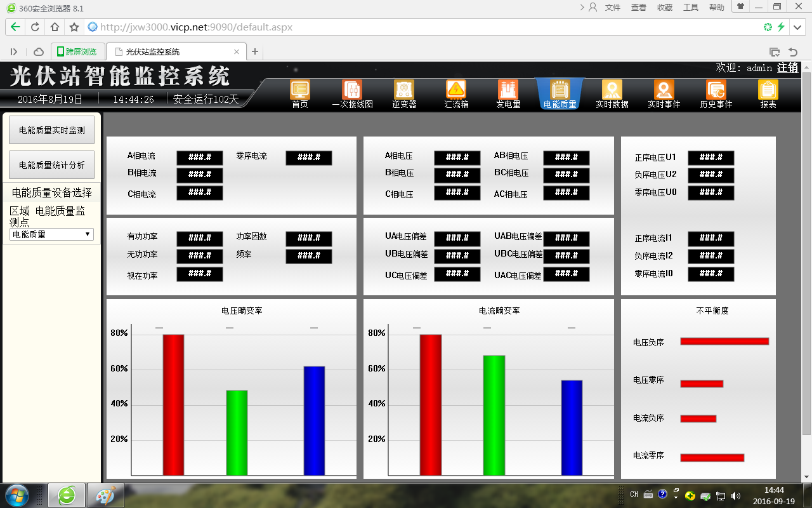The width and height of the screenshot is (812, 508).
Task: Open the 收藏 favorites menu
Action: [665, 8]
